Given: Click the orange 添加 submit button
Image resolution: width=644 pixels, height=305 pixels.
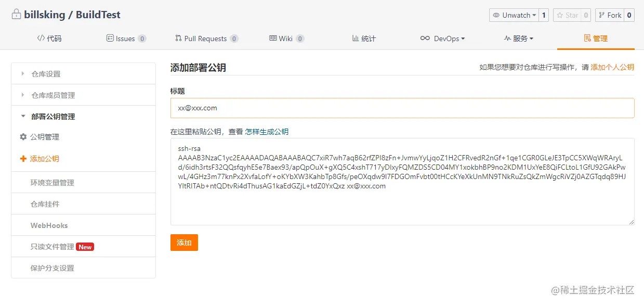Looking at the screenshot, I should (x=184, y=243).
